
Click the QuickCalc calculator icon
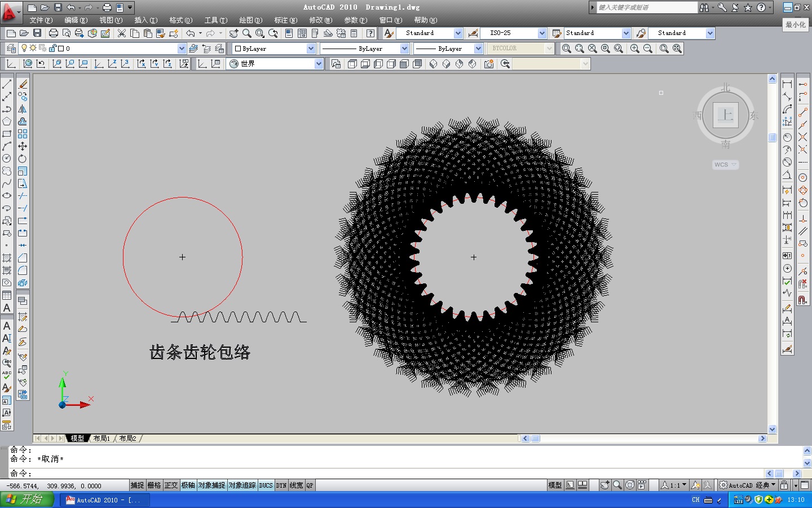354,33
